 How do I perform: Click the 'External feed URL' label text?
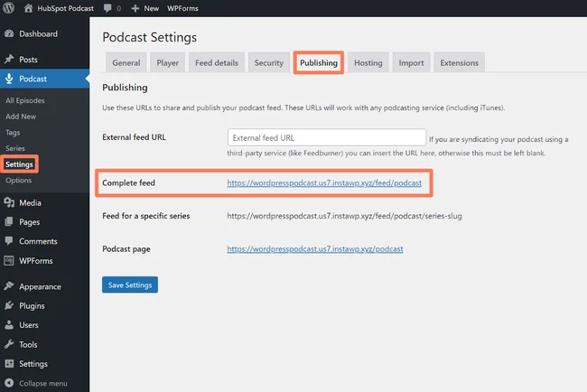134,137
